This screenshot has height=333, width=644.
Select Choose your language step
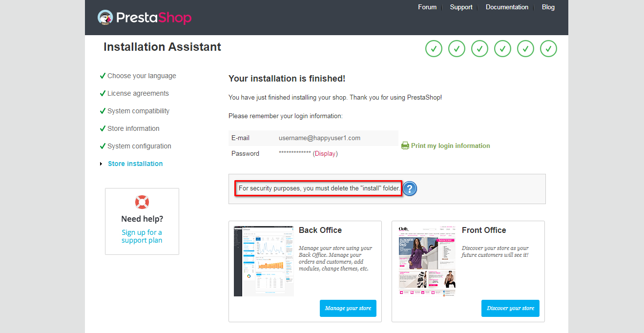[x=142, y=76]
